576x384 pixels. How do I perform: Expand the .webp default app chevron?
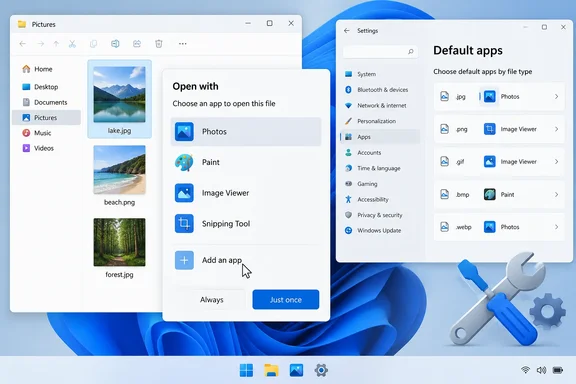coord(557,227)
